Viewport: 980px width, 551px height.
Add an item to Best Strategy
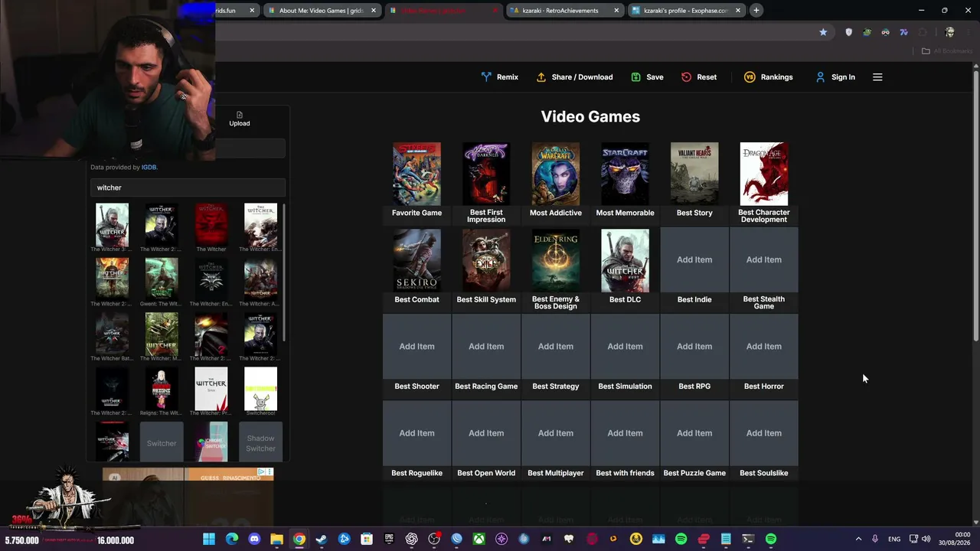point(556,347)
